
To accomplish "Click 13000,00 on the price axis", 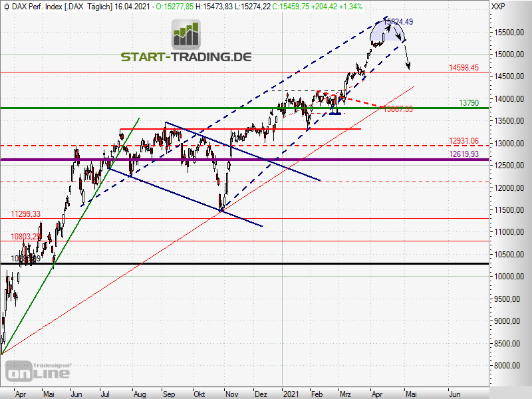I will tap(509, 144).
